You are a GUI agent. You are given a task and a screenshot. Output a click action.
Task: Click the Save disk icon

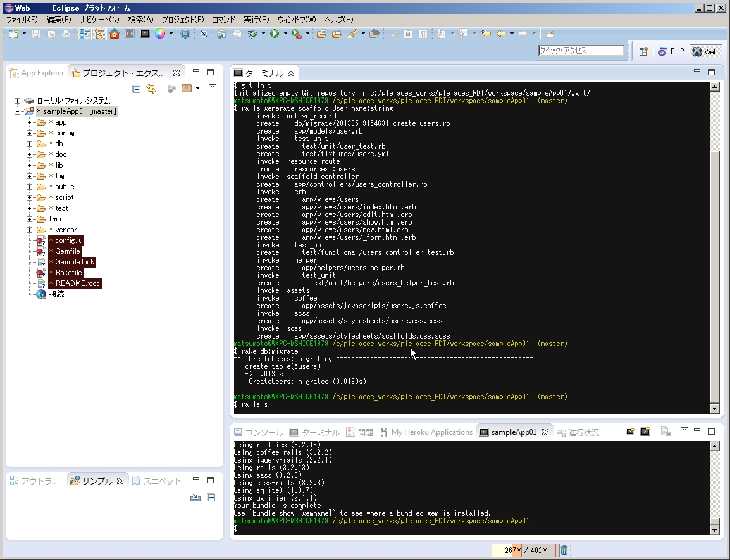coord(36,34)
